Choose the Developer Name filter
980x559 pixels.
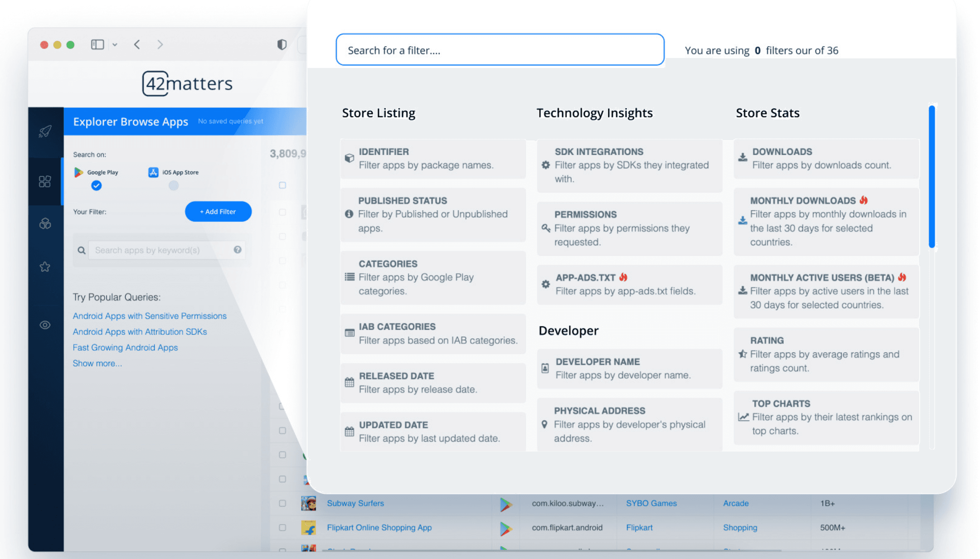tap(629, 369)
